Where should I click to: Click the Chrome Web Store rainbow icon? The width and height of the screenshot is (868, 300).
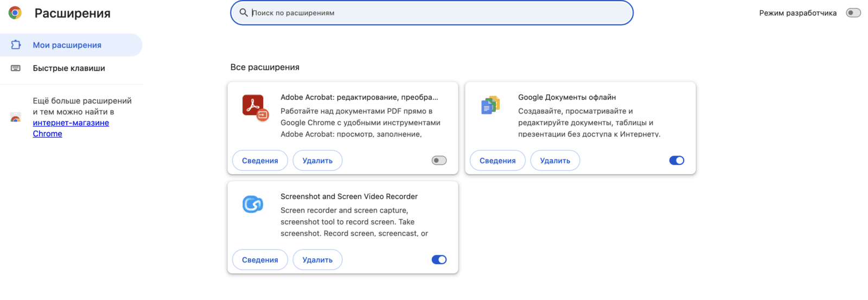[16, 118]
